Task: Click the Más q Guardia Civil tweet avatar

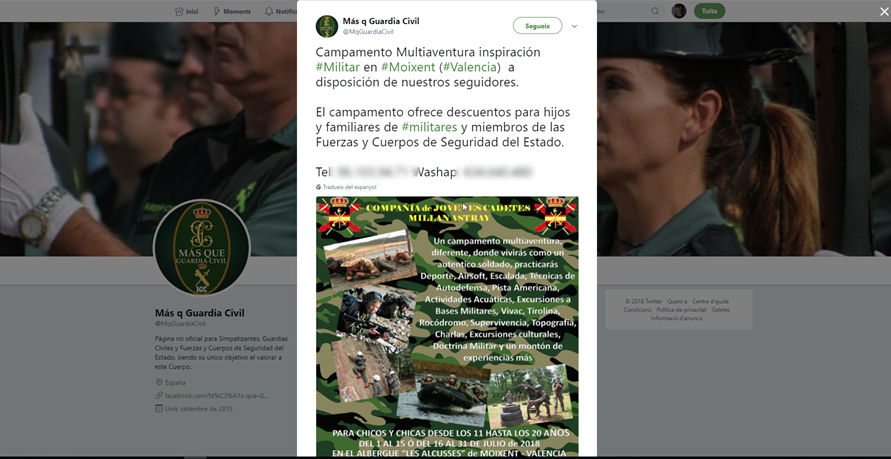Action: [x=327, y=26]
